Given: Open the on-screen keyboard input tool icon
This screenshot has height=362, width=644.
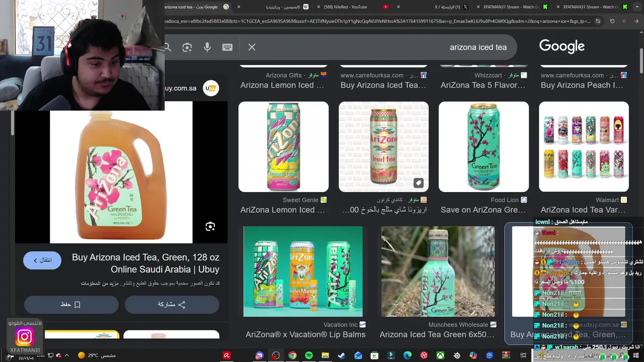Looking at the screenshot, I should 227,47.
